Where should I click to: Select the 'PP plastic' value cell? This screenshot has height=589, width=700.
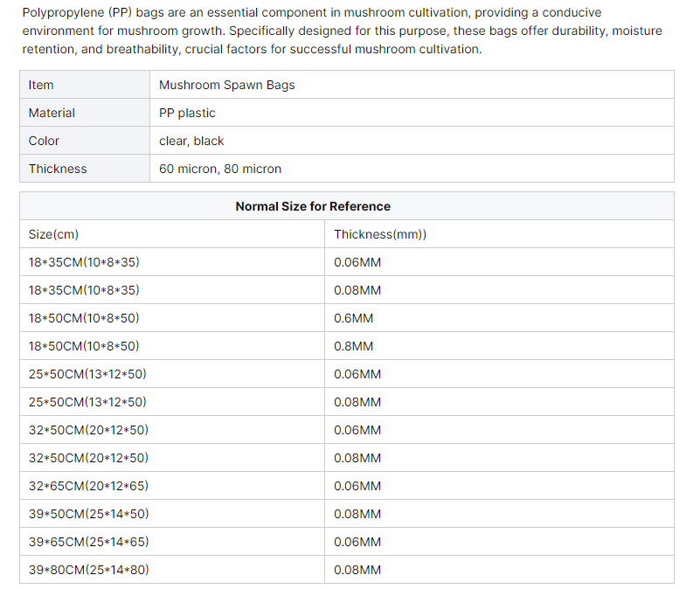(x=187, y=113)
